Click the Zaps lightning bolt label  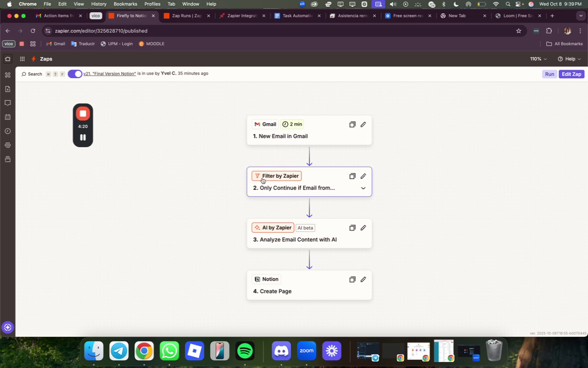point(42,59)
